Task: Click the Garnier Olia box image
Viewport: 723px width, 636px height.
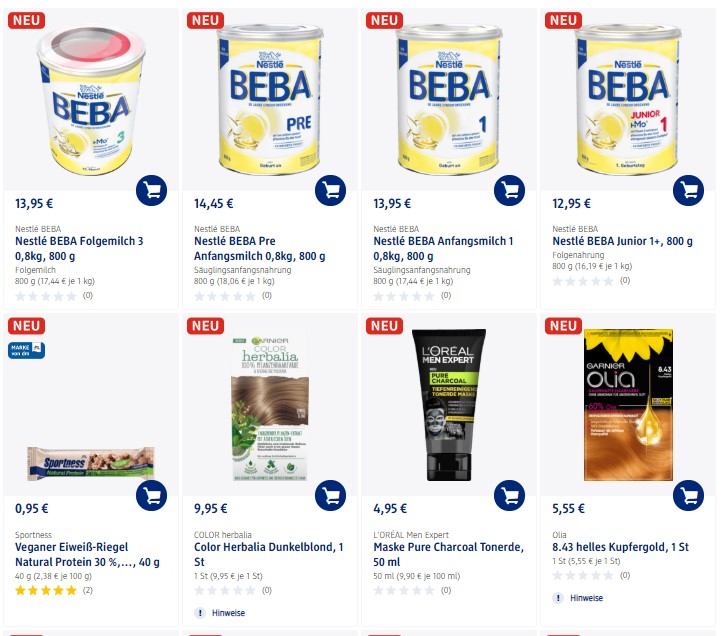Action: (x=628, y=405)
